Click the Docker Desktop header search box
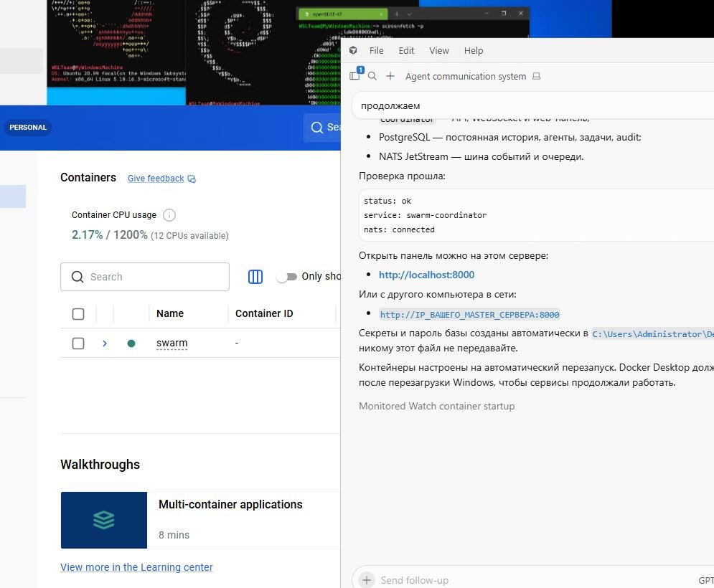Viewport: 714px width, 588px height. pyautogui.click(x=322, y=128)
